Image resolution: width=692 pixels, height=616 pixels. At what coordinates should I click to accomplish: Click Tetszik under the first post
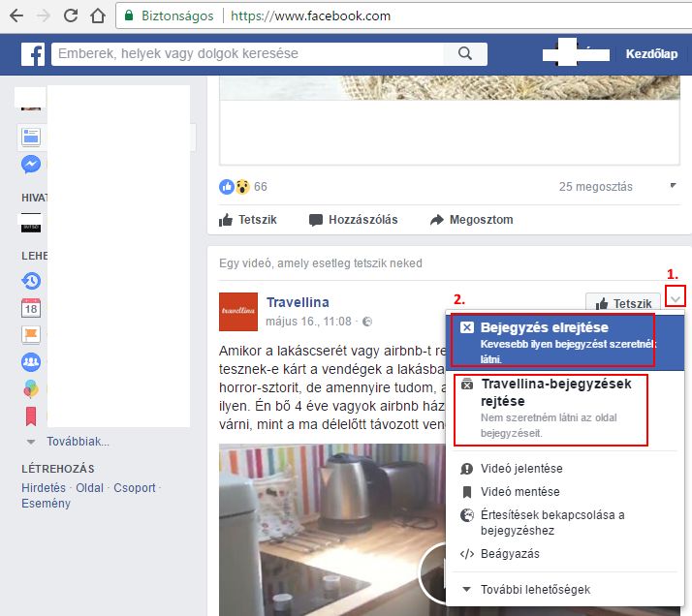coord(247,220)
